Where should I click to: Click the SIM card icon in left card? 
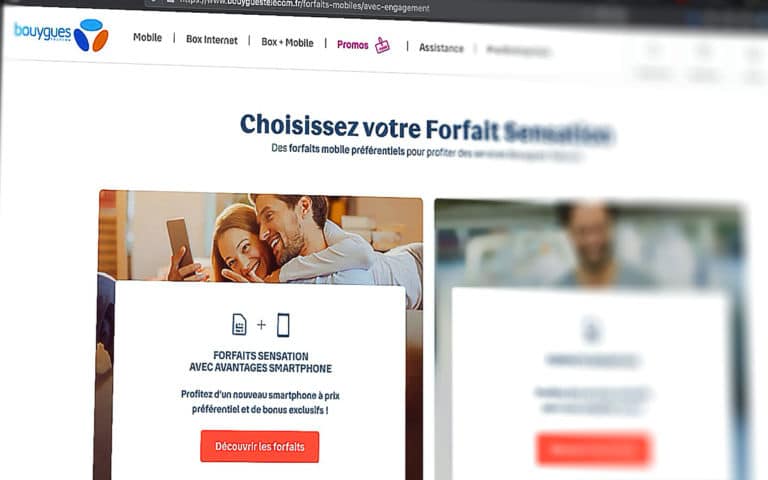pos(239,324)
